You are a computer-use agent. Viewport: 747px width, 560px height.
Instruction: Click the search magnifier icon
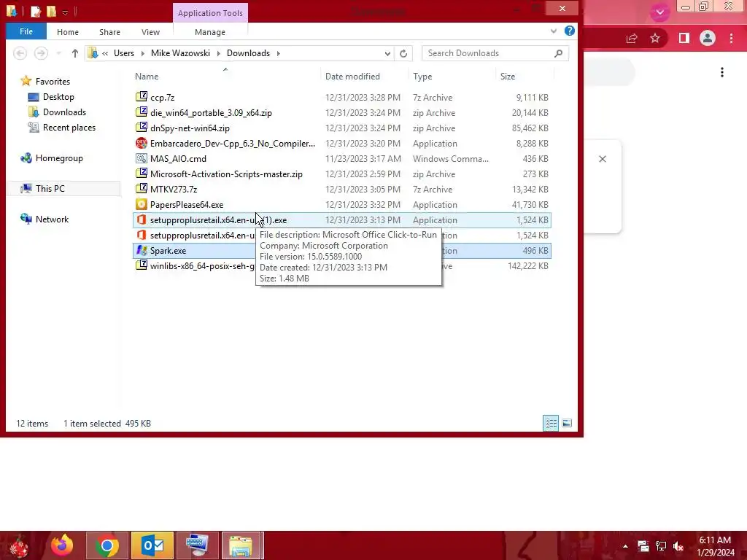(x=558, y=53)
